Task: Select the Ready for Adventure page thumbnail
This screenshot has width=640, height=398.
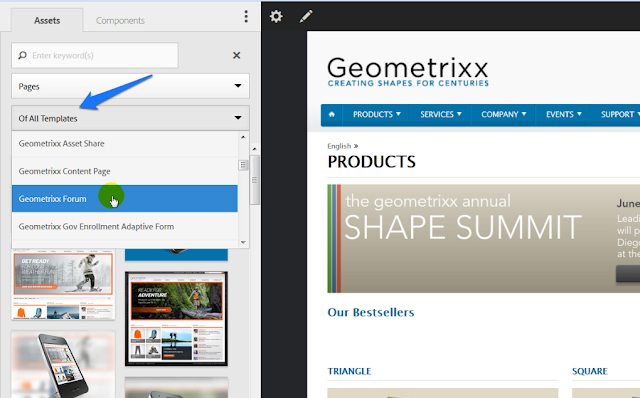Action: point(176,318)
